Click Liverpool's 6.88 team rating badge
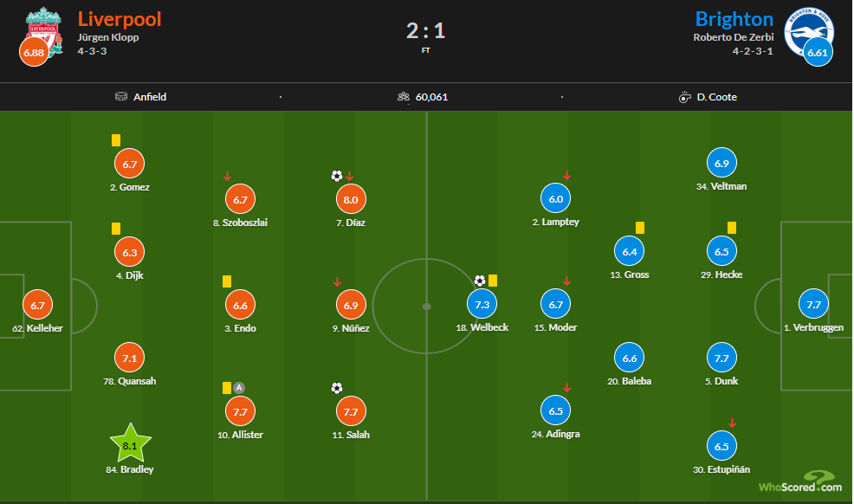This screenshot has width=854, height=504. tap(34, 52)
